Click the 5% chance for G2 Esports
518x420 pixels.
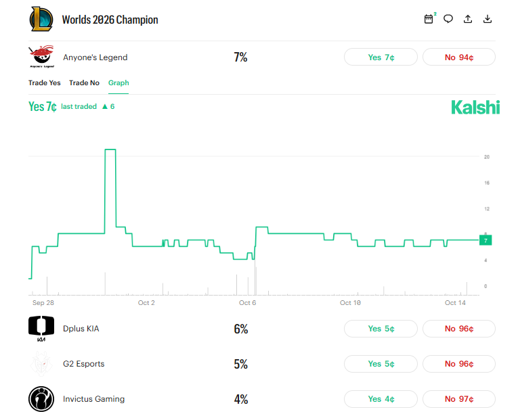tap(241, 365)
